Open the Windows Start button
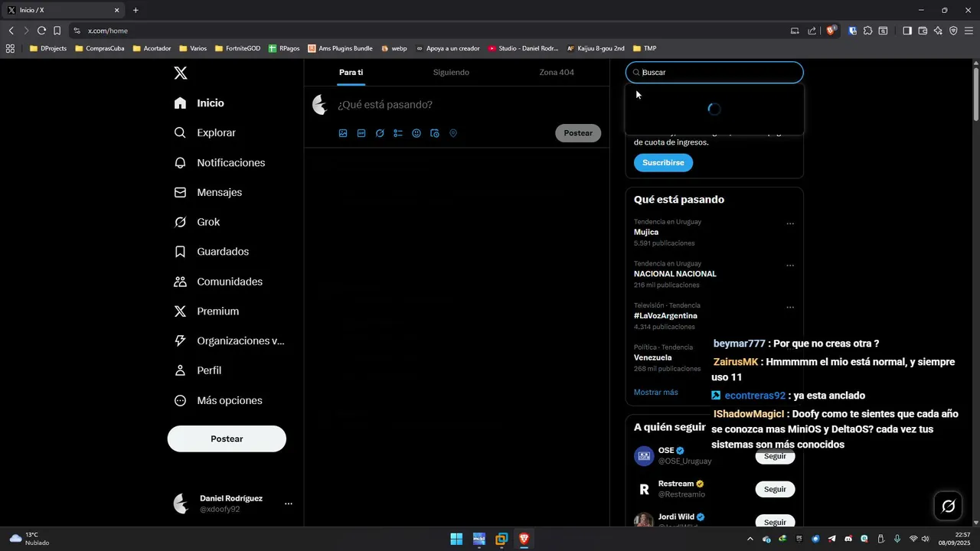This screenshot has height=551, width=980. 456,539
